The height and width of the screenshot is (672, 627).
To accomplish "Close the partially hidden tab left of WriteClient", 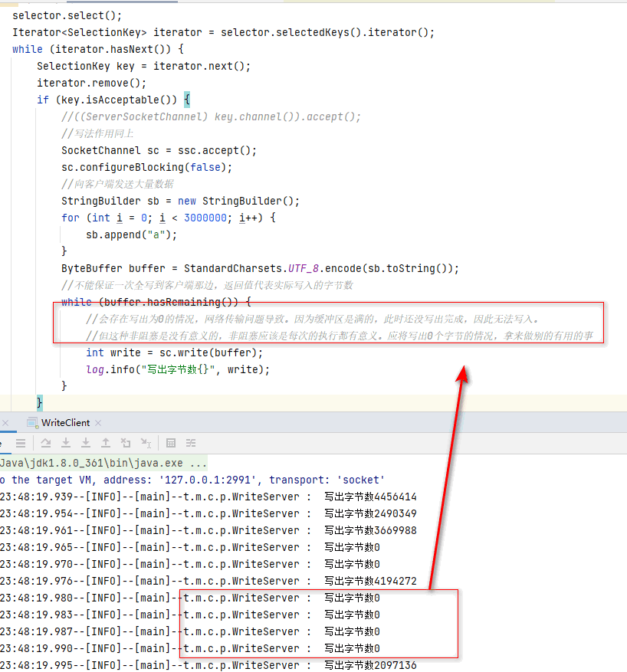I will point(5,423).
